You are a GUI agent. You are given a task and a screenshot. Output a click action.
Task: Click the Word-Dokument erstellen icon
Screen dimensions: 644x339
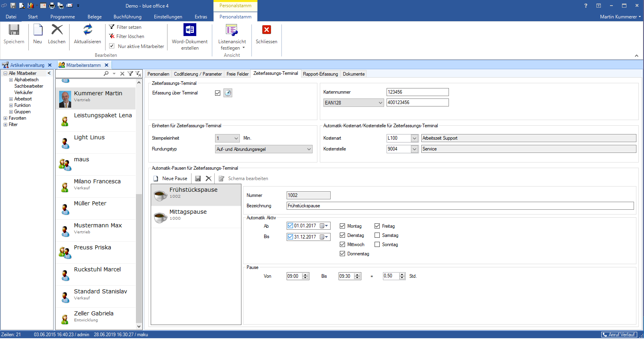(x=189, y=30)
